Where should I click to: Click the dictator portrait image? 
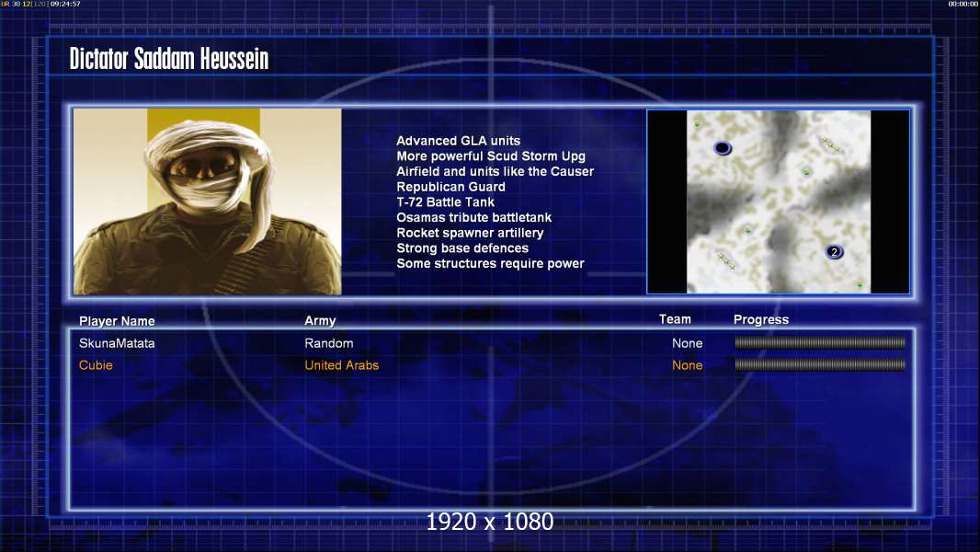coord(208,201)
